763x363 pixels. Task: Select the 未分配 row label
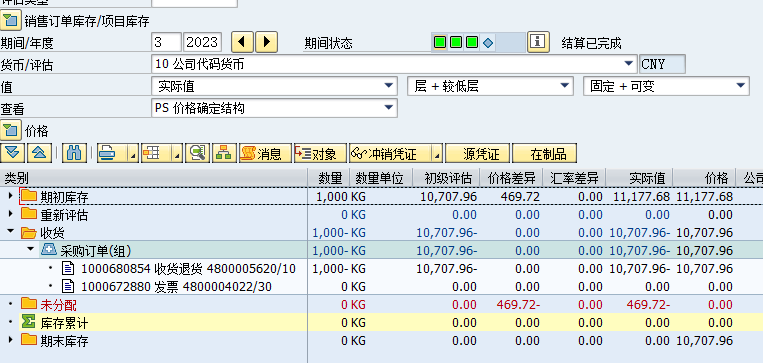(x=58, y=305)
